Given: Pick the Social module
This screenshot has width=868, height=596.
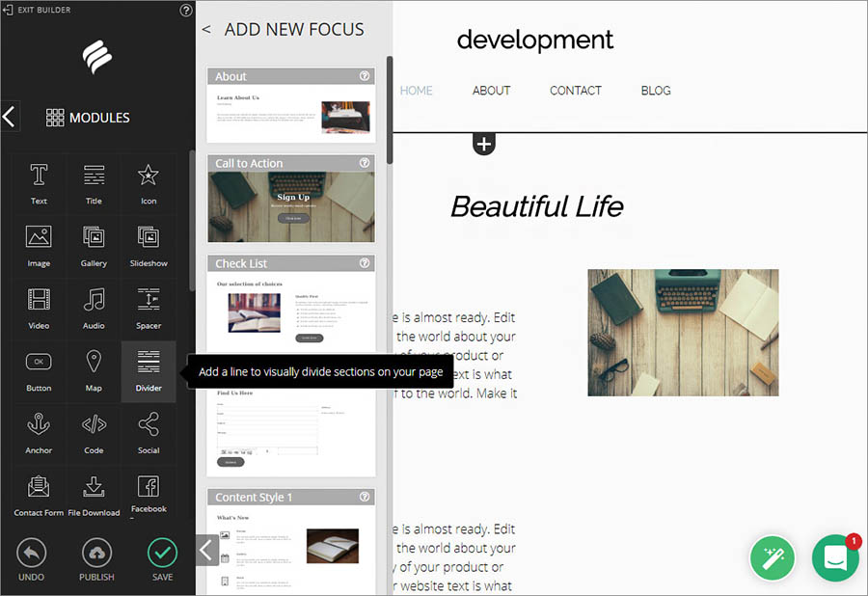Looking at the screenshot, I should (149, 434).
